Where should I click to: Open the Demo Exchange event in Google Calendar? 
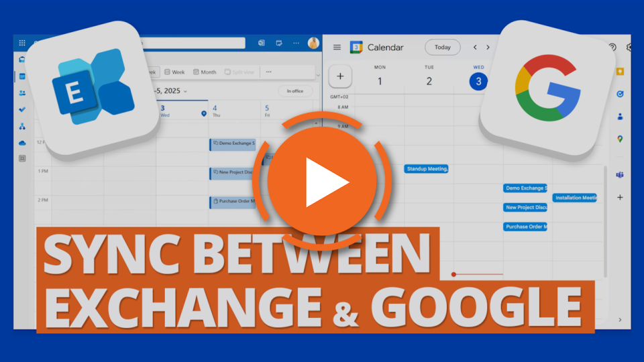click(x=525, y=188)
